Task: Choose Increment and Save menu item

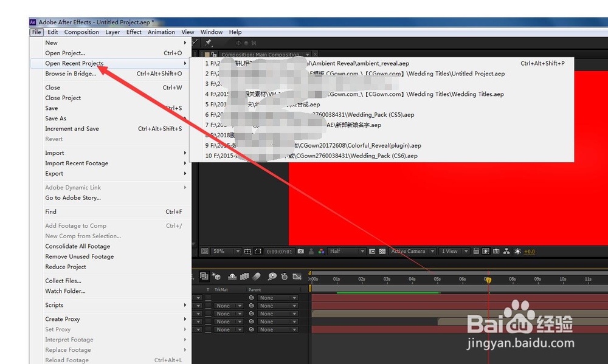Action: click(x=110, y=129)
